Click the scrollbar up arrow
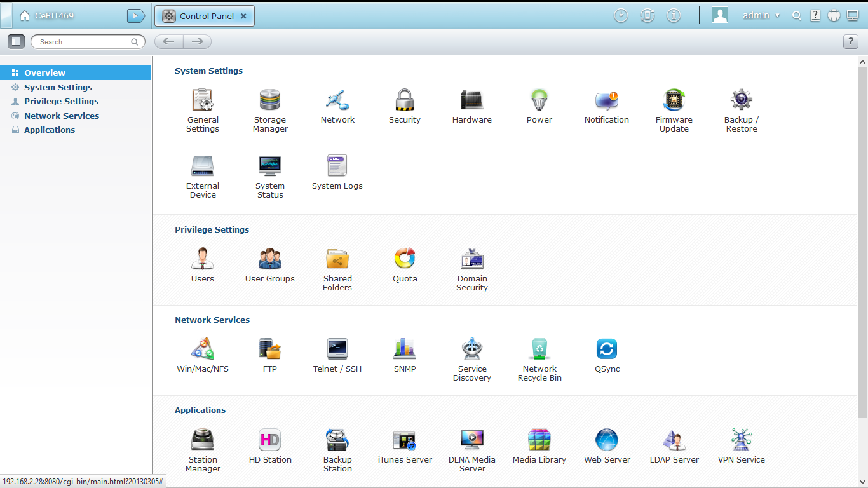Screen dimensions: 868x488 [863, 62]
